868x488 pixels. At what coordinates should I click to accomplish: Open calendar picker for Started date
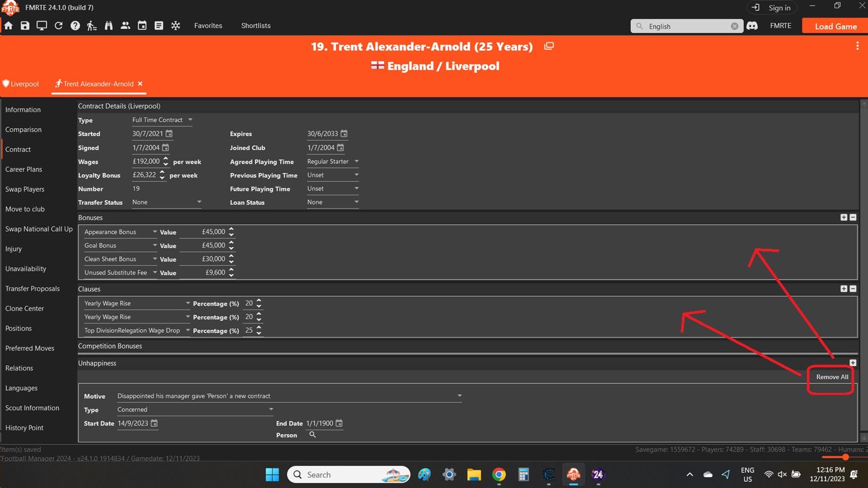click(169, 133)
